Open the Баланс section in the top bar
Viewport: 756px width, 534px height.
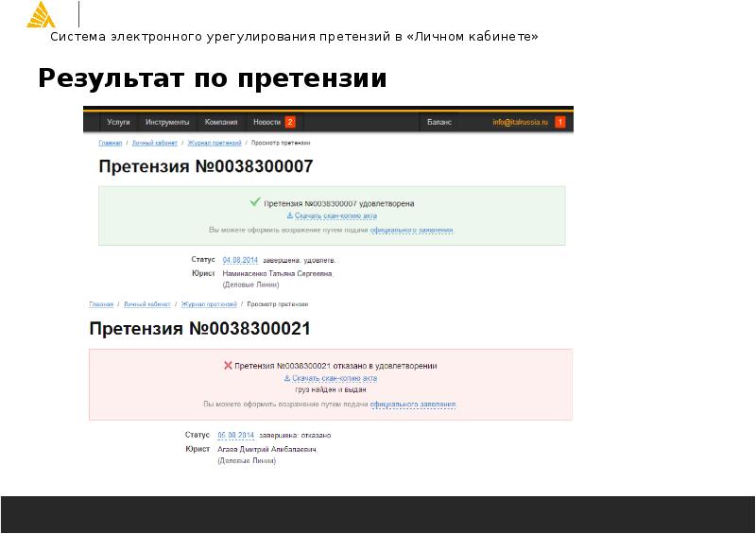(439, 122)
